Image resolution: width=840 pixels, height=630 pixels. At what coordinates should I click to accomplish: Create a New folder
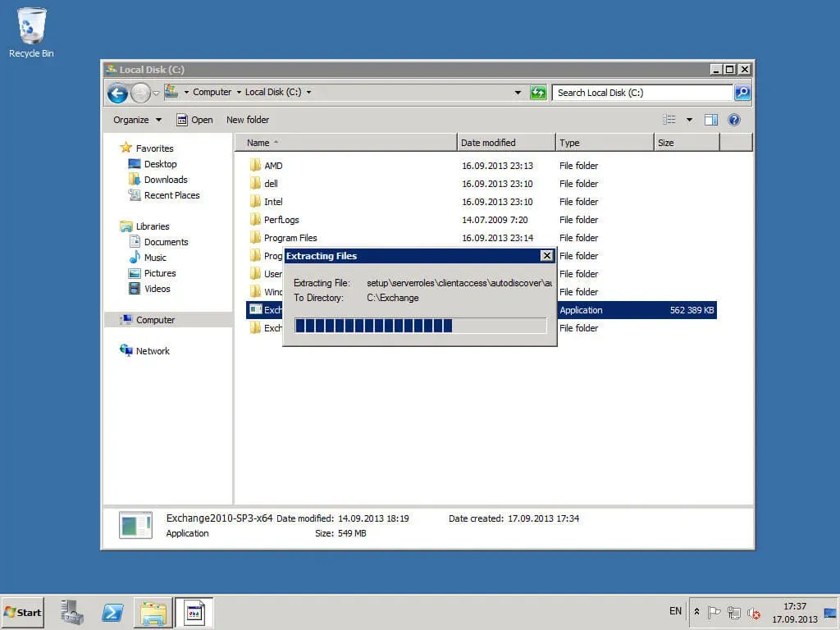point(248,120)
